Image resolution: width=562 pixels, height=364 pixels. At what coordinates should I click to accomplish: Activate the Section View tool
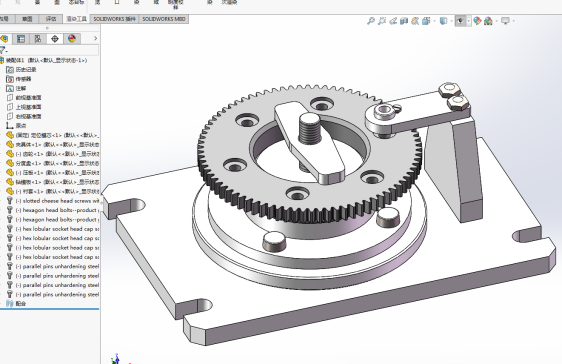click(x=404, y=21)
